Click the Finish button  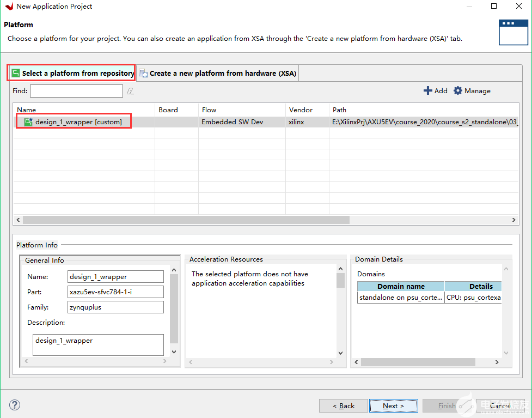coord(447,406)
